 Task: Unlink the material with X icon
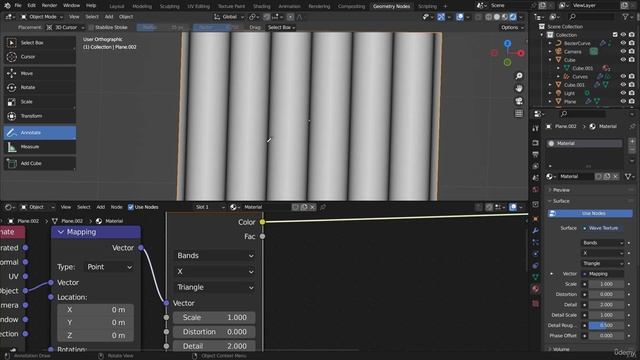tap(616, 176)
